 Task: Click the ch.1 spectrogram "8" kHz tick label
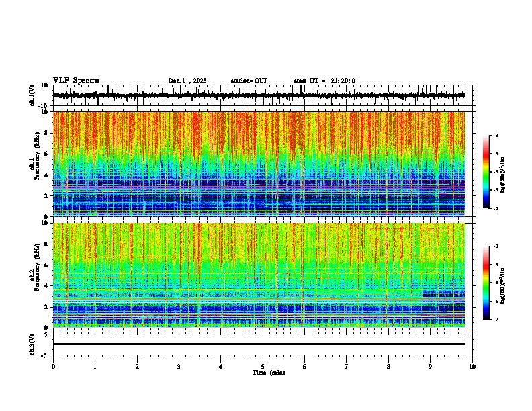tap(46, 133)
